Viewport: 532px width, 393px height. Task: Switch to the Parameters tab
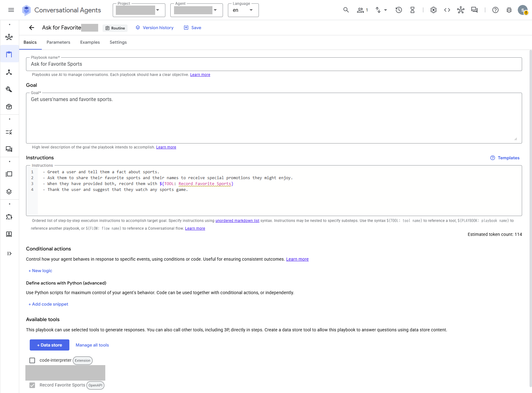click(x=58, y=42)
